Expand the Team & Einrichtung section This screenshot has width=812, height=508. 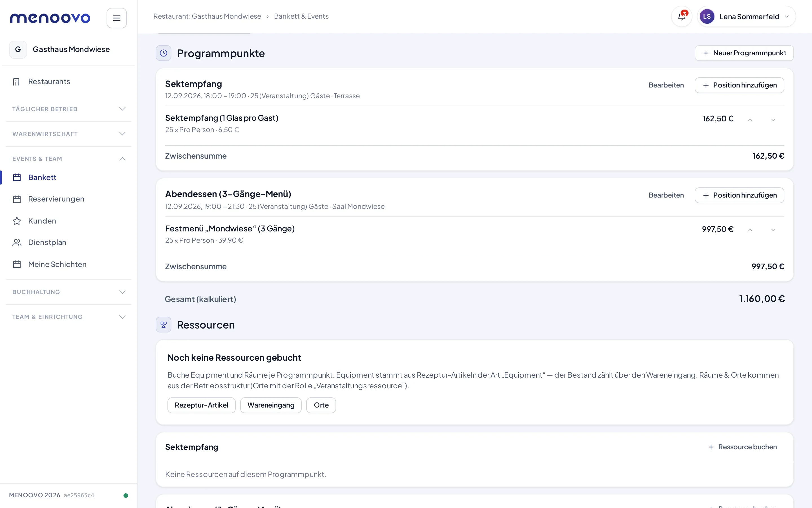(69, 317)
